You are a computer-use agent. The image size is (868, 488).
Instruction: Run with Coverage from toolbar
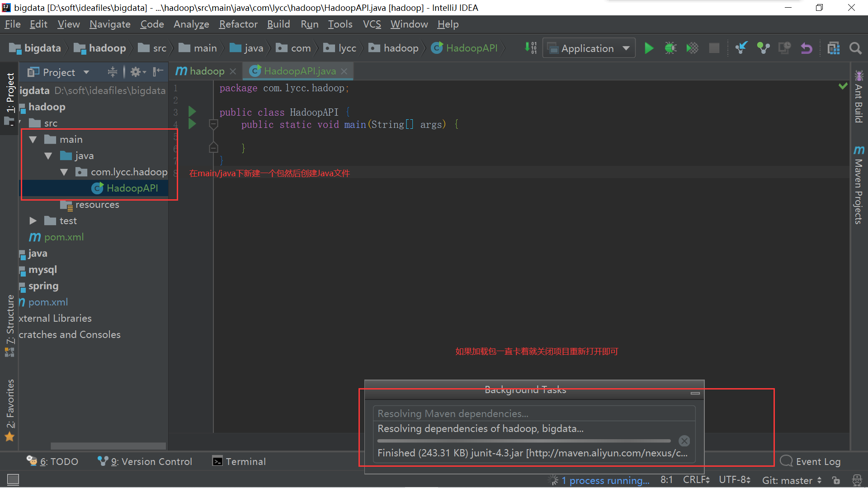coord(692,48)
